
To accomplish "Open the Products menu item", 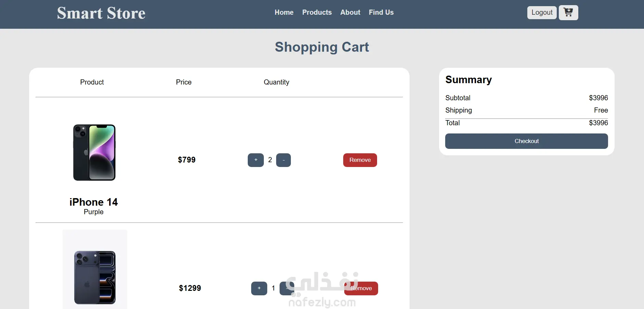I will 317,12.
